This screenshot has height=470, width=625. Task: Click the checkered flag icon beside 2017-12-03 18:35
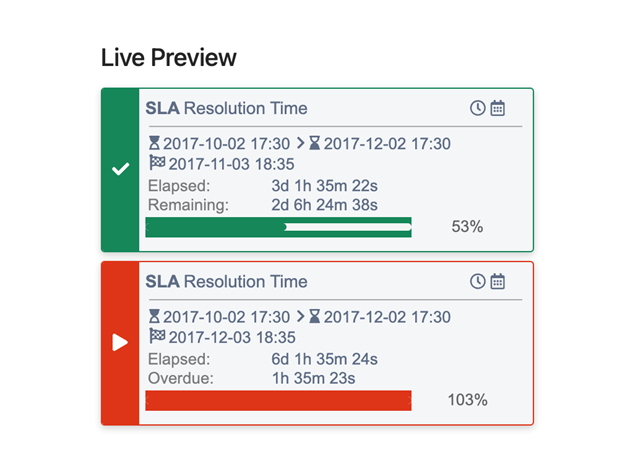click(x=156, y=337)
